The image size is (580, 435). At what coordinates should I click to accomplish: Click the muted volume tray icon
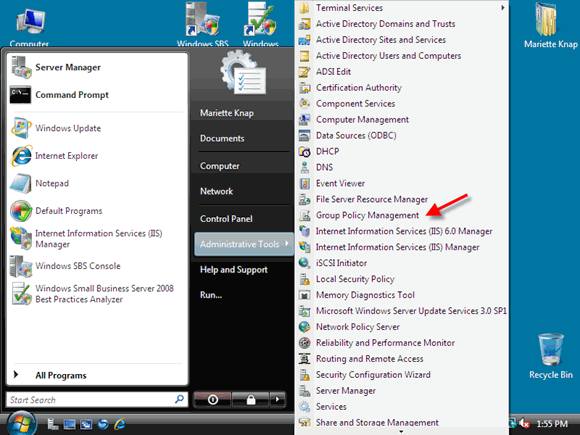pos(524,423)
